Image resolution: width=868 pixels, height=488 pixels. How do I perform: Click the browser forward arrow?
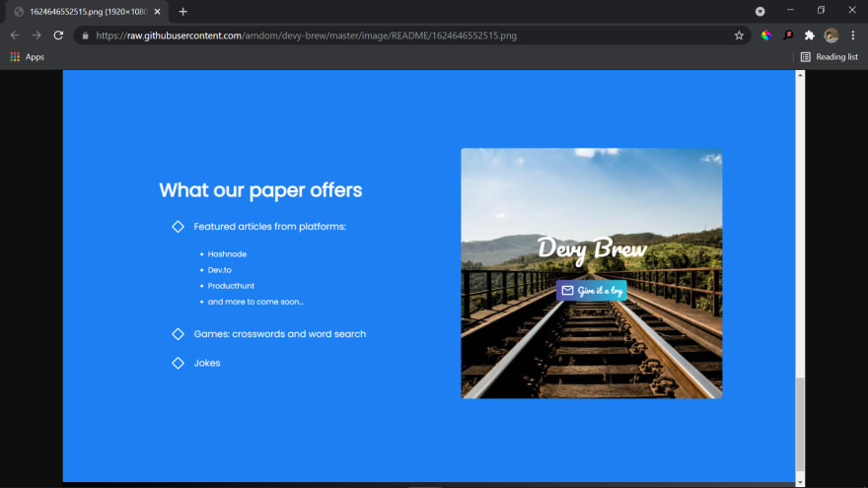point(36,35)
